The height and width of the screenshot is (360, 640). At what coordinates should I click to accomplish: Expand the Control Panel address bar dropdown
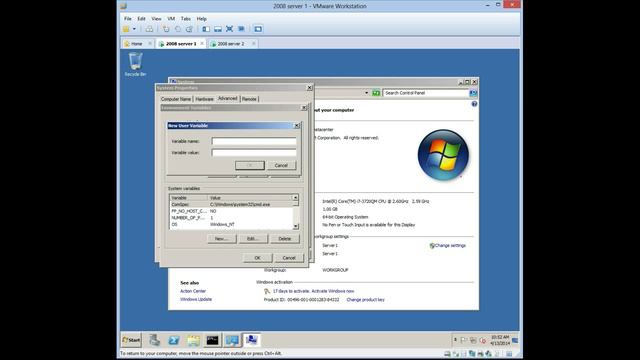point(367,93)
